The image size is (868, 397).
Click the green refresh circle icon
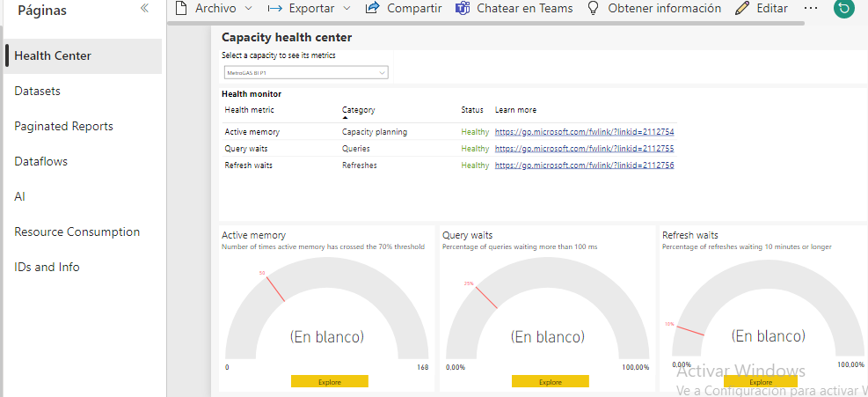[843, 8]
